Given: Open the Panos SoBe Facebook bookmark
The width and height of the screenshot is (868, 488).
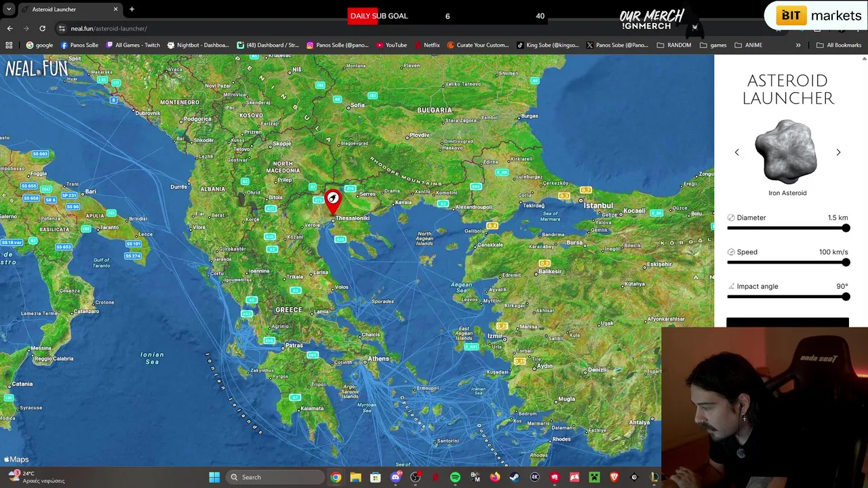Looking at the screenshot, I should pyautogui.click(x=79, y=45).
